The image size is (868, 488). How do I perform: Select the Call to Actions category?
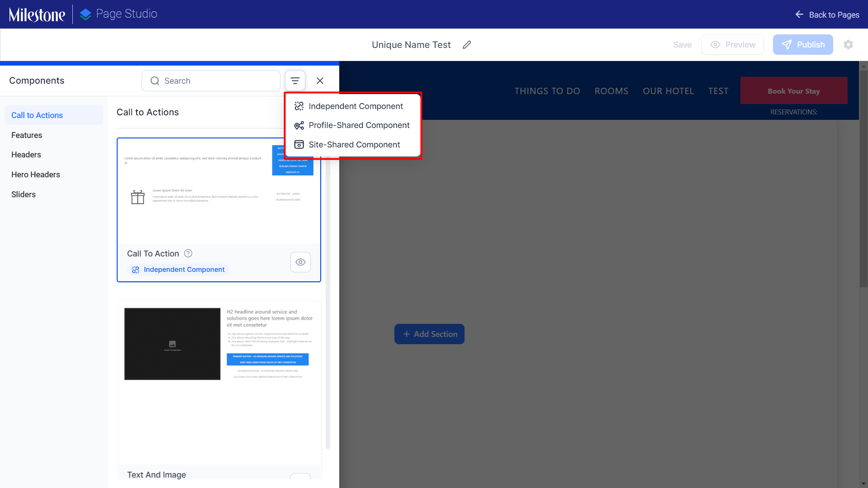coord(54,115)
